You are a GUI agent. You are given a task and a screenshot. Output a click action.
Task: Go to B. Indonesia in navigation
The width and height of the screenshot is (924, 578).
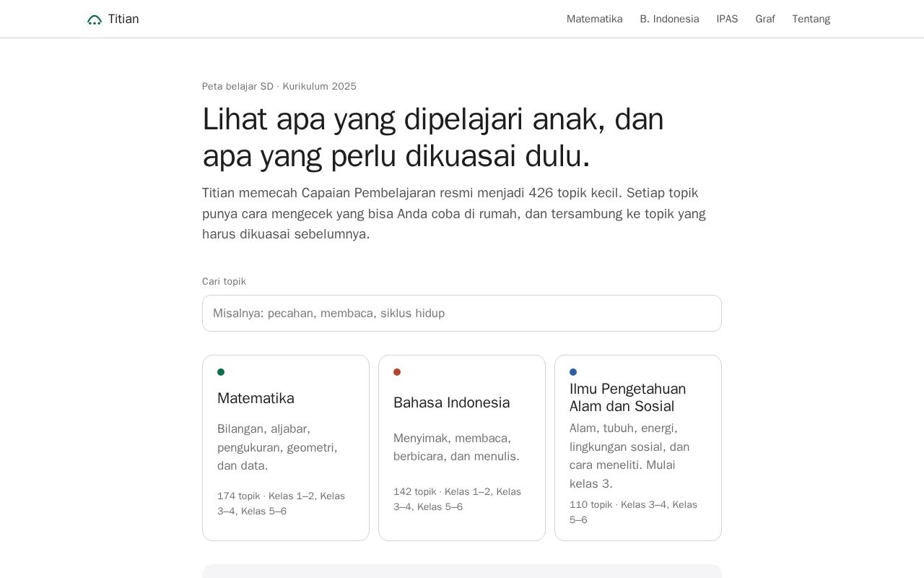pyautogui.click(x=669, y=20)
